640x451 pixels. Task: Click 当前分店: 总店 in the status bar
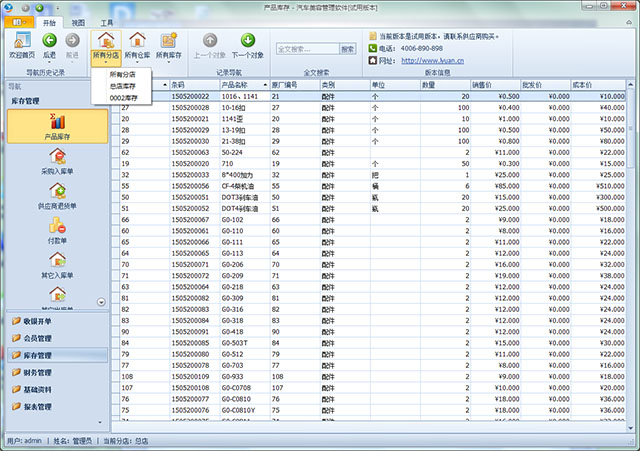(x=125, y=441)
